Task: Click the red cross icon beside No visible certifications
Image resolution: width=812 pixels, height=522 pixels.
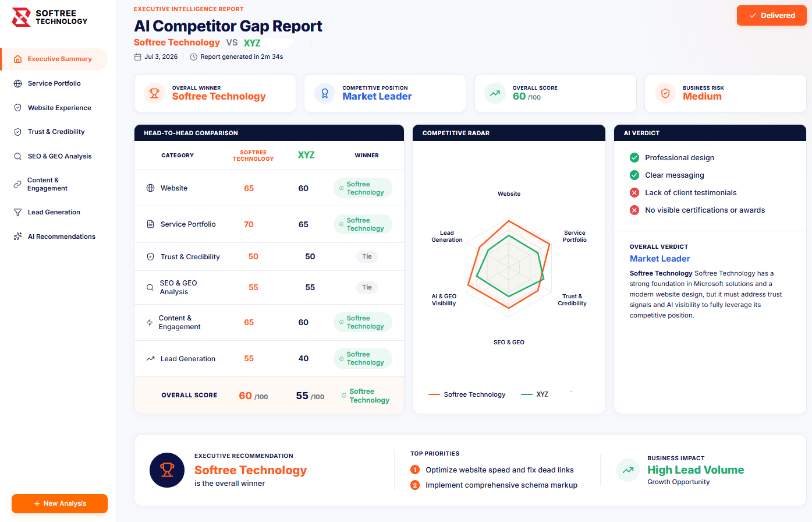Action: 634,210
